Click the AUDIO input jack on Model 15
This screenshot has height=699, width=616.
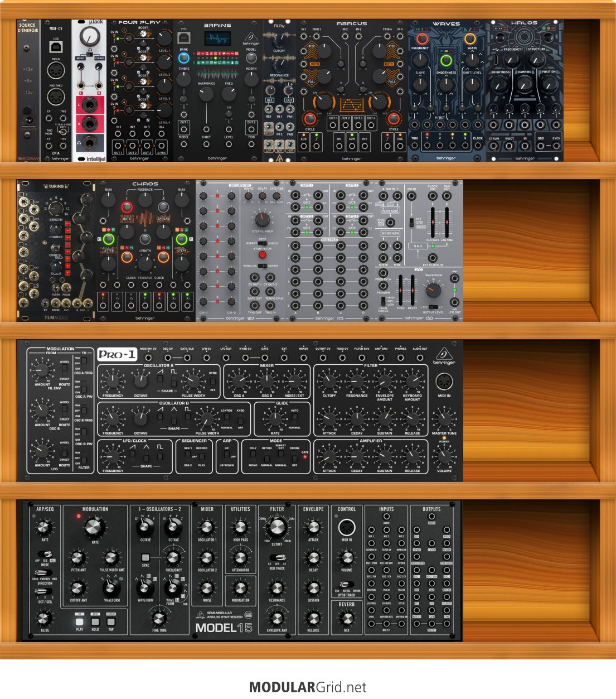pyautogui.click(x=386, y=517)
